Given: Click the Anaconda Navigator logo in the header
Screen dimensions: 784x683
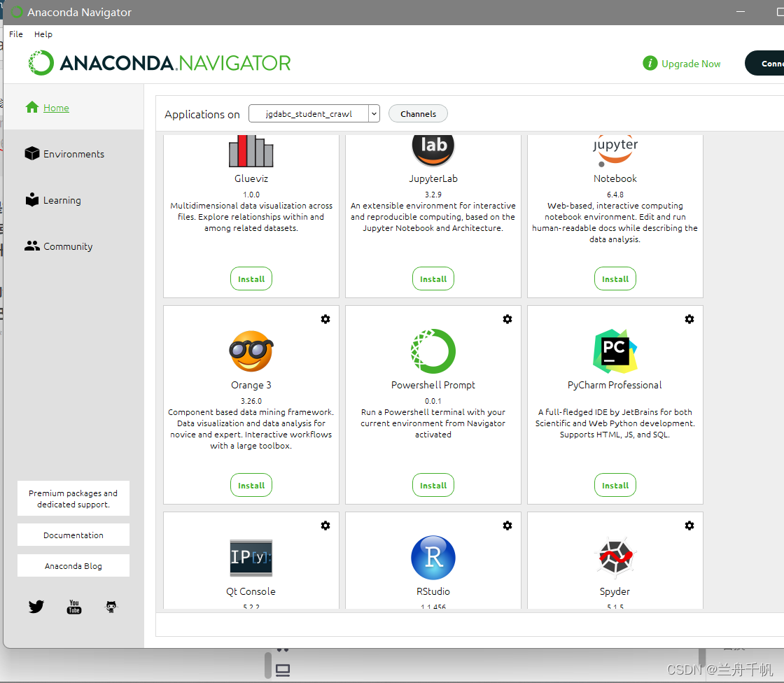Looking at the screenshot, I should [160, 63].
